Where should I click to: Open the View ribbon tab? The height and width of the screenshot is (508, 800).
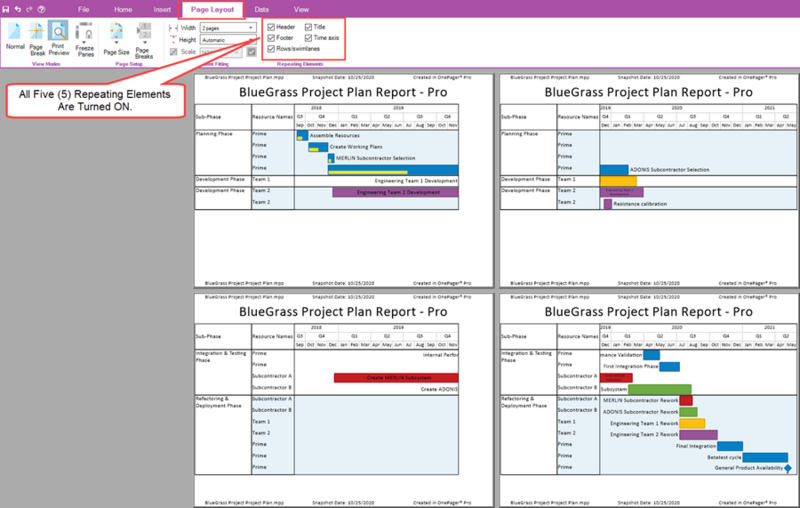coord(301,9)
